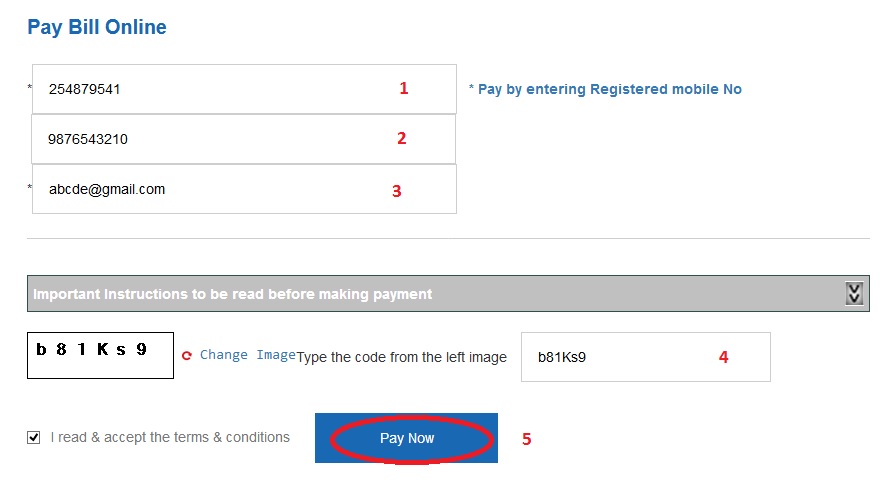Click the Pay Bill Online heading

pos(97,27)
